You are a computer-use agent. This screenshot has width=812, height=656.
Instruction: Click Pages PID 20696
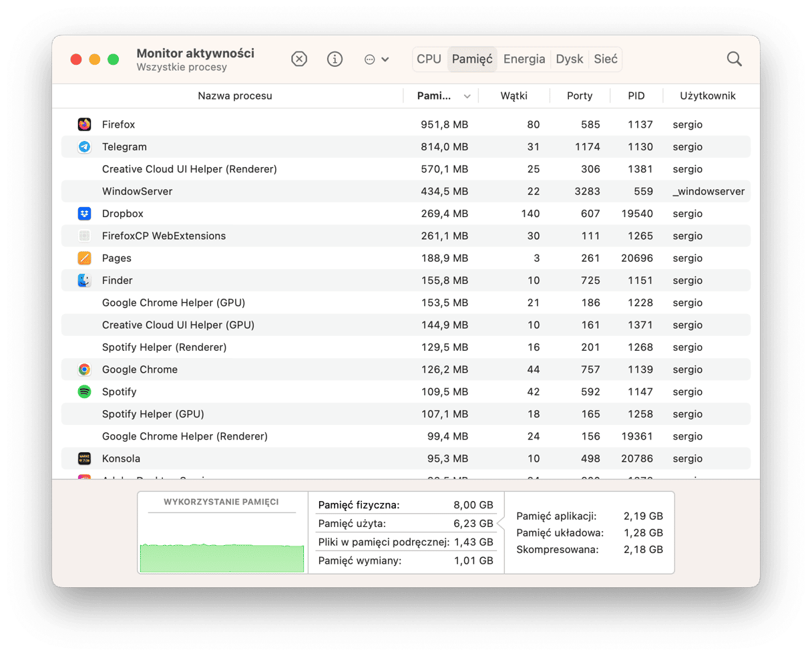(636, 258)
